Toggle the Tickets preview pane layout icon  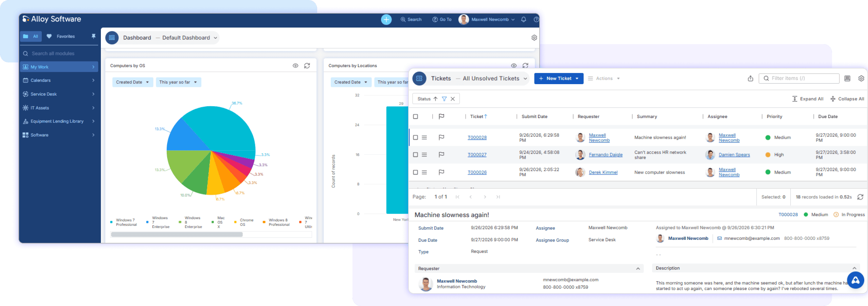pos(847,78)
